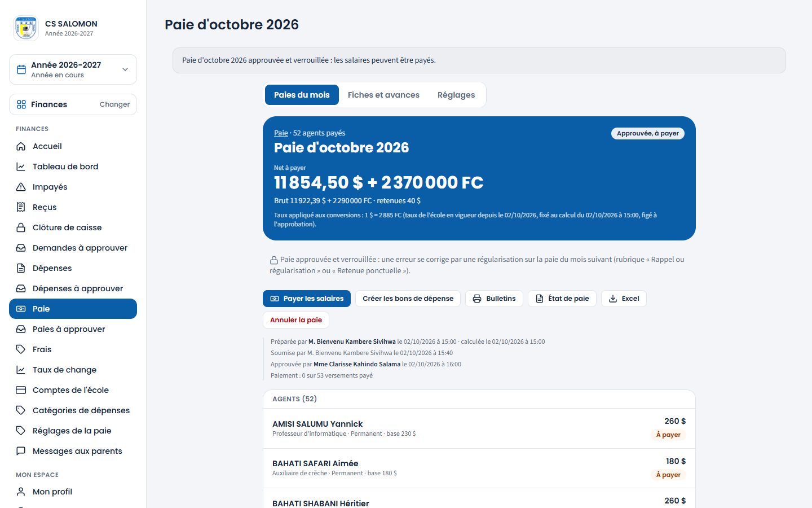Click the document icon on État de paie
This screenshot has height=508, width=812.
(540, 299)
